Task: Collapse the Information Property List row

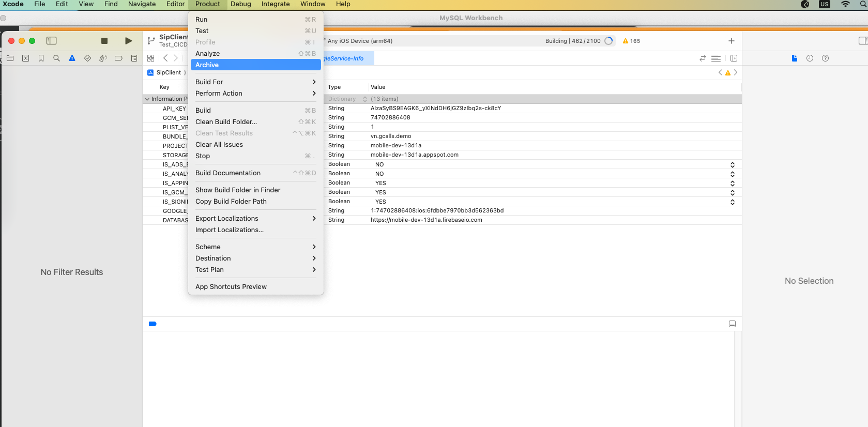Action: (147, 99)
